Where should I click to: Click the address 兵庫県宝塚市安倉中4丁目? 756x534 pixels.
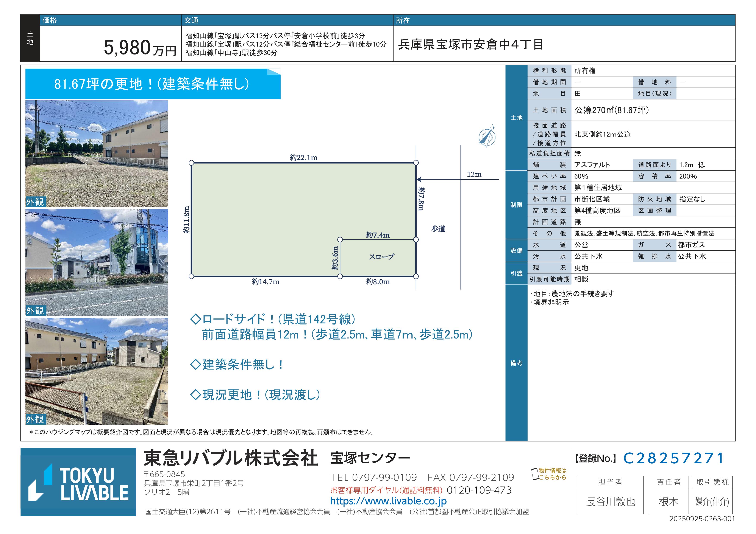point(470,44)
